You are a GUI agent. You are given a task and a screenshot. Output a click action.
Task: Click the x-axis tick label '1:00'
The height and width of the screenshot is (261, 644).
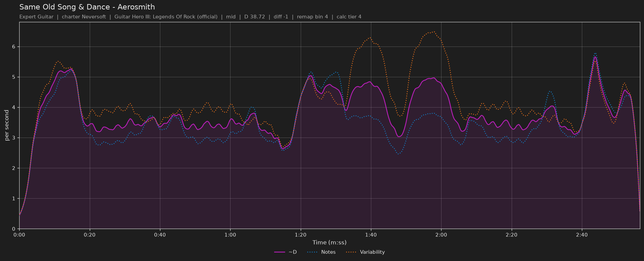coord(230,235)
